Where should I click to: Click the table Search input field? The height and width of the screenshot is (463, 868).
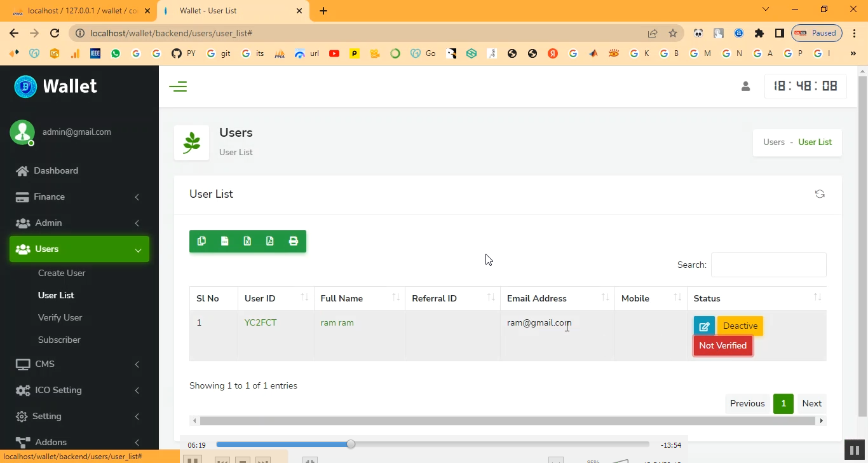pos(768,265)
